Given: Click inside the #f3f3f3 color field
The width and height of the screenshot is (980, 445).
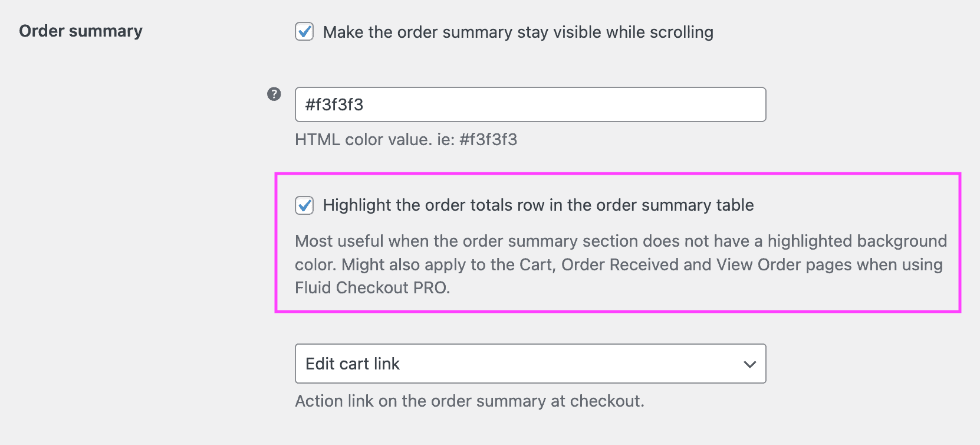Looking at the screenshot, I should [530, 104].
